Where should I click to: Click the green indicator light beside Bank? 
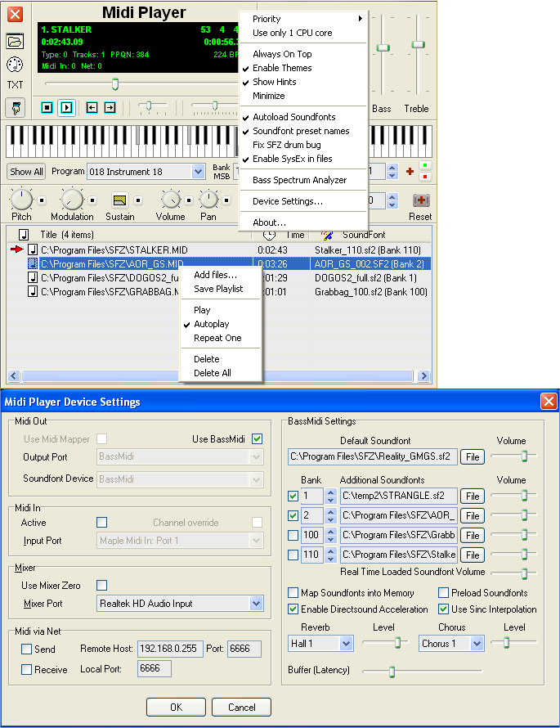point(425,165)
